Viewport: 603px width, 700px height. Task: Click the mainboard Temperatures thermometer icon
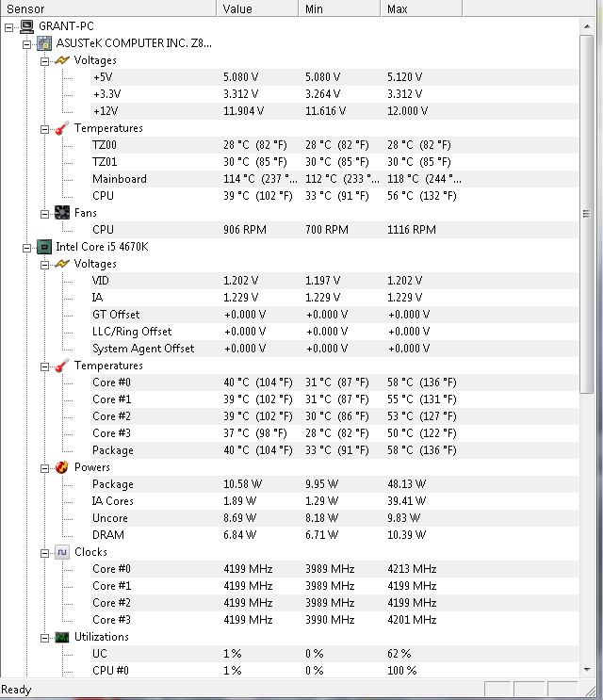click(62, 128)
